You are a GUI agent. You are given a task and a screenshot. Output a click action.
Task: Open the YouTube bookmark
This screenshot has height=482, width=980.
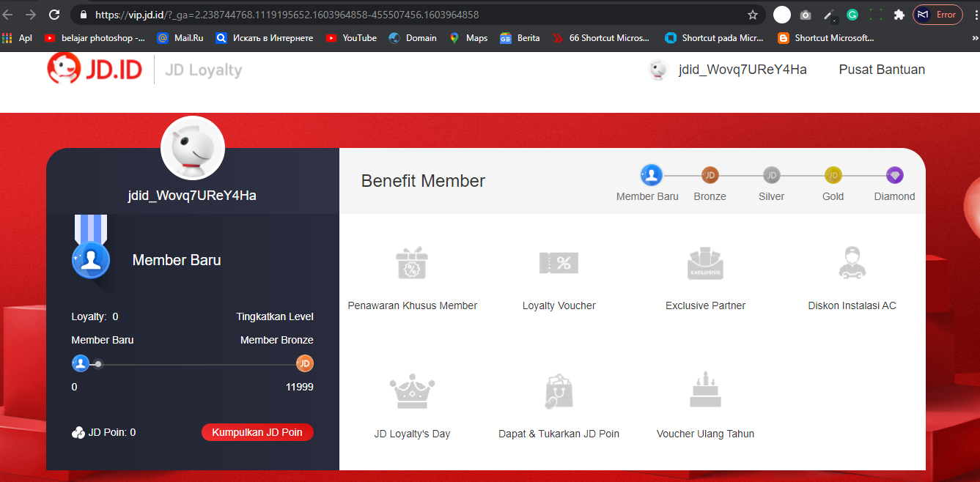pos(351,38)
